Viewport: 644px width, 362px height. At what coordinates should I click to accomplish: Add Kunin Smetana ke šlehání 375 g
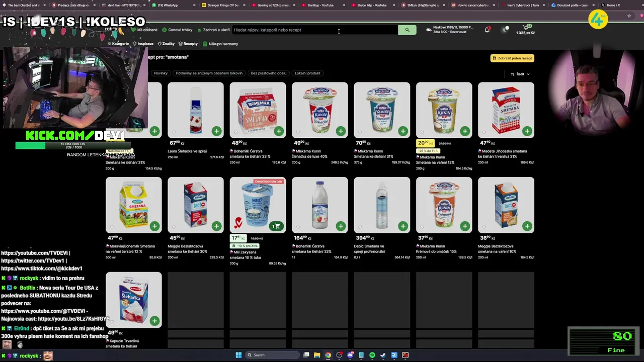403,131
